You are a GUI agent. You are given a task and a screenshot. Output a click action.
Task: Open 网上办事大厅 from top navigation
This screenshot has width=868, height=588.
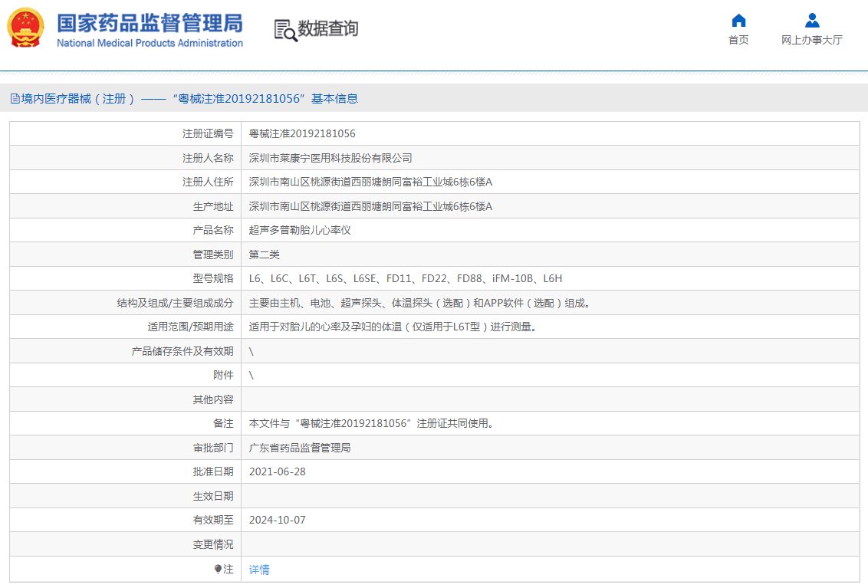coord(810,40)
